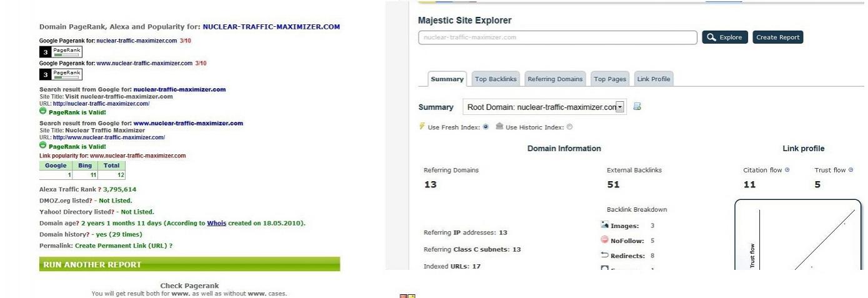Click the Alexa rank value 3,795,614
This screenshot has height=298, width=868.
coord(119,189)
